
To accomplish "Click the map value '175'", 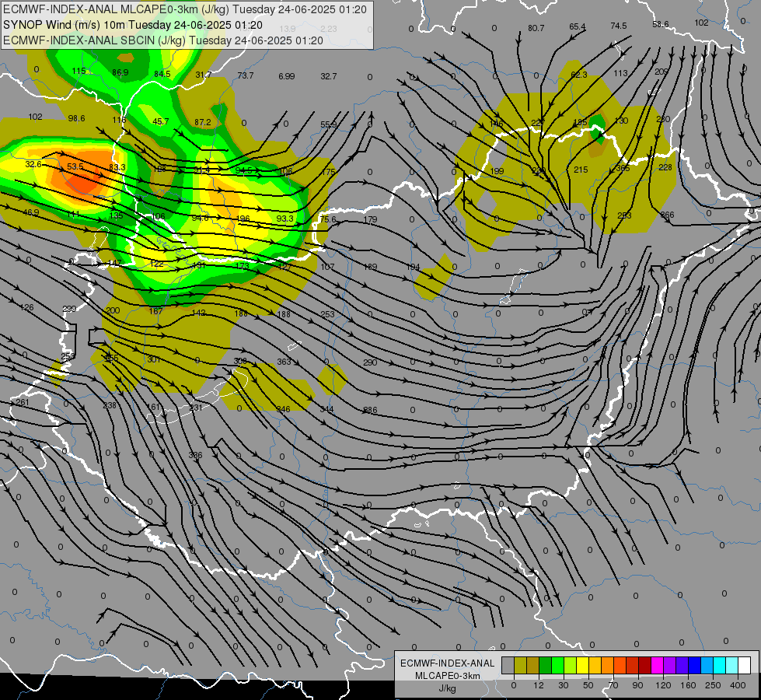I will point(329,172).
